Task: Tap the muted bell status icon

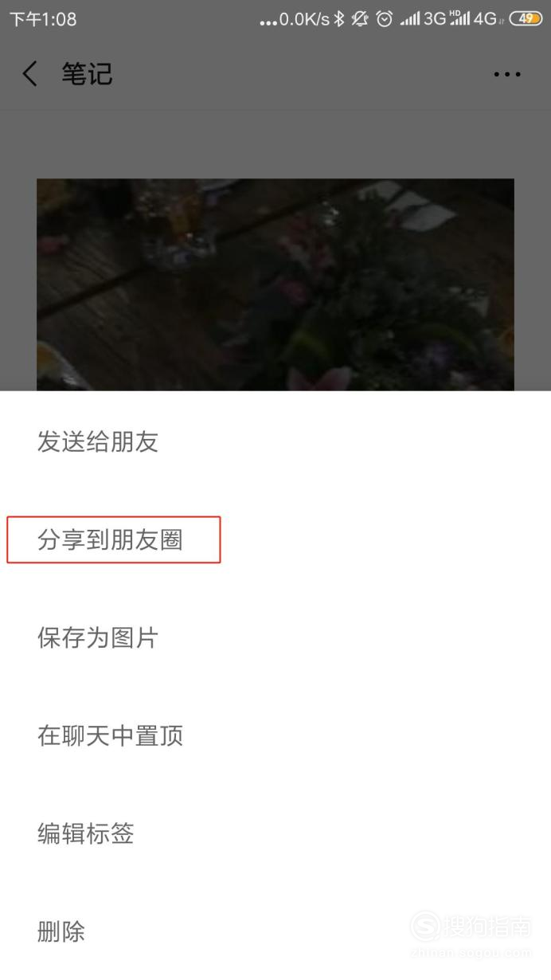Action: [361, 19]
